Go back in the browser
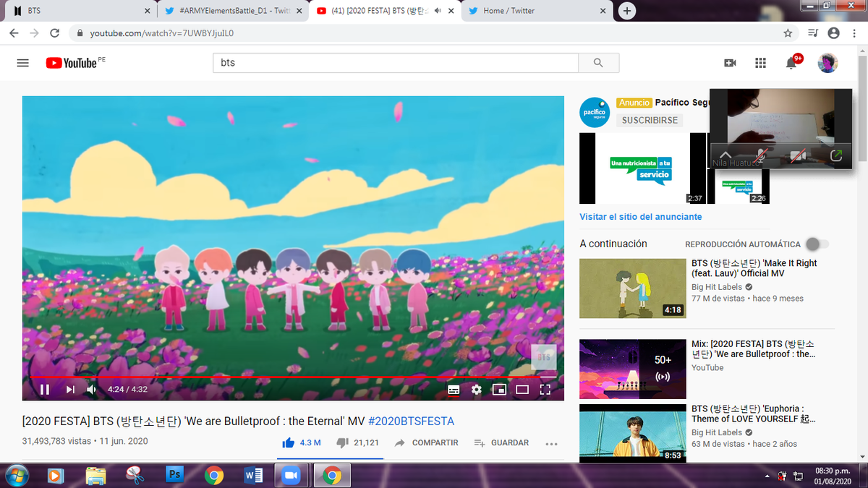Screen dimensions: 868x488 point(14,33)
